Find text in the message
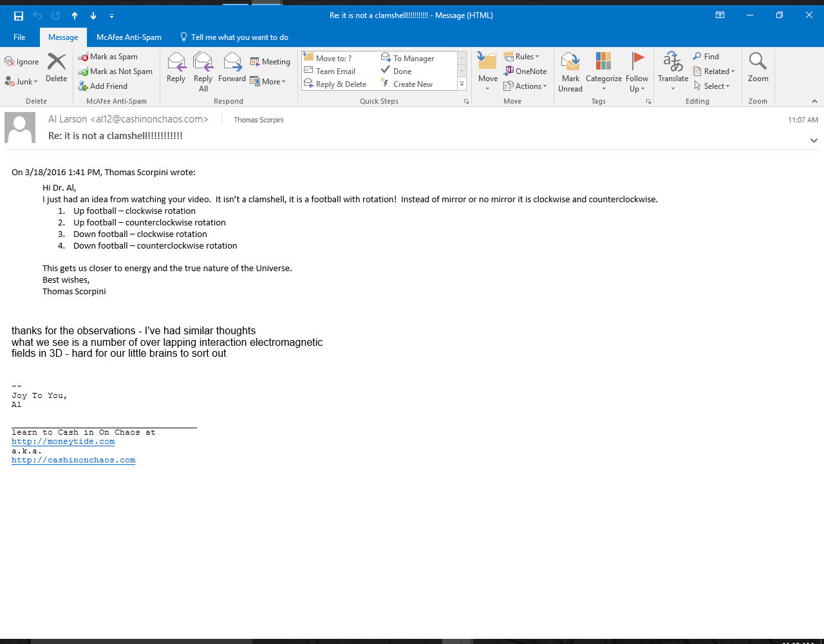The image size is (824, 644). pyautogui.click(x=706, y=57)
